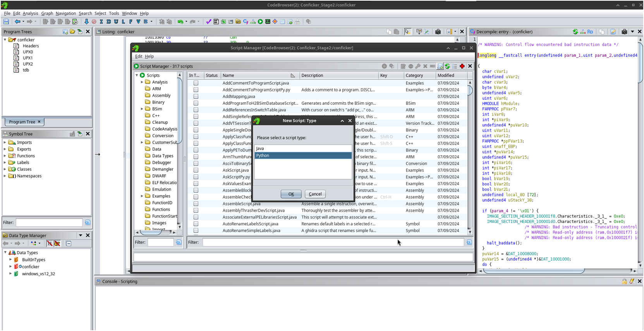Check In Tool box for AskScript.java

pos(196,170)
